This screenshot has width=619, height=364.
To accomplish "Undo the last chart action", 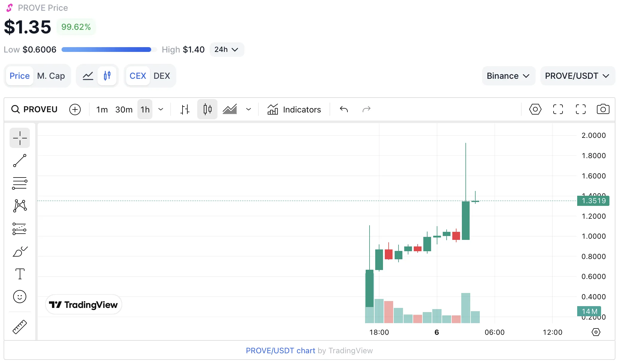I will 344,109.
